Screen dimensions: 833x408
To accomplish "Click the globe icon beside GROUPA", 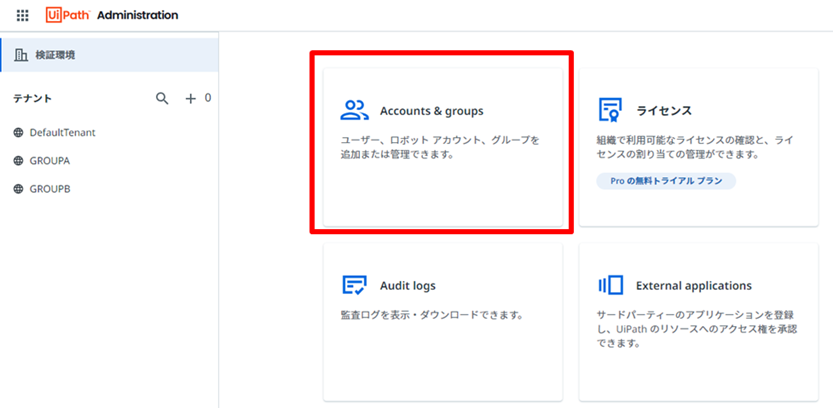I will coord(19,161).
